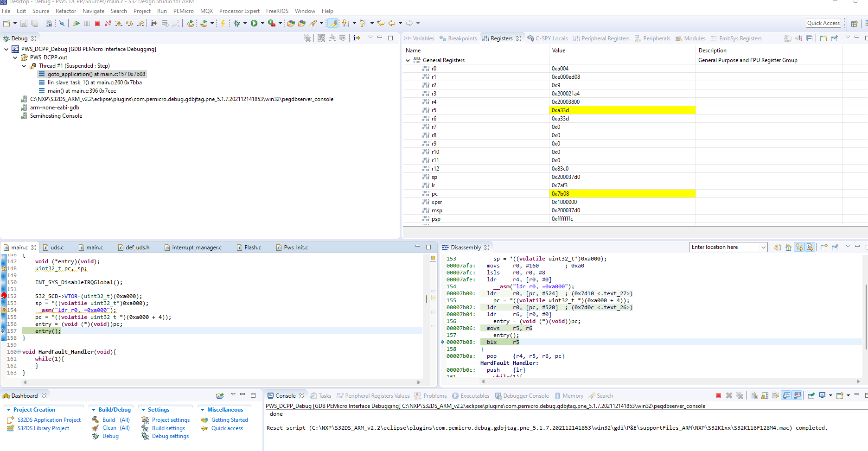
Task: Open the 'Enter location here' dropdown arrow
Action: tap(763, 248)
